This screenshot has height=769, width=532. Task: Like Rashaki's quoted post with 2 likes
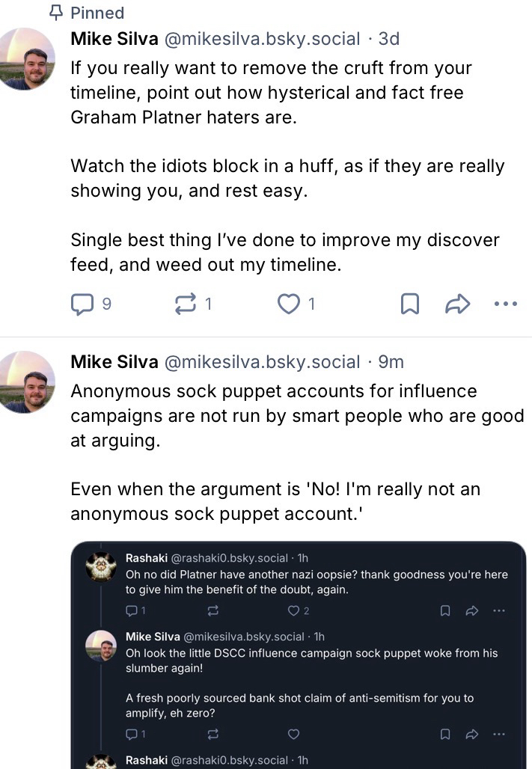tap(294, 611)
